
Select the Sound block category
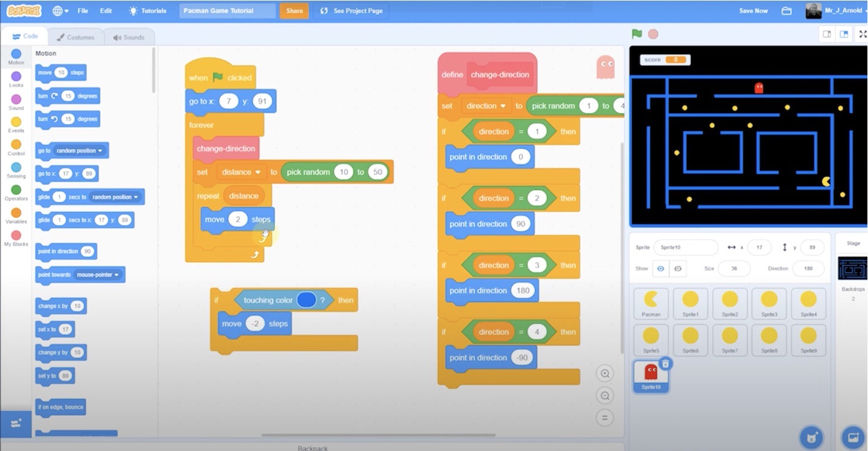[16, 102]
